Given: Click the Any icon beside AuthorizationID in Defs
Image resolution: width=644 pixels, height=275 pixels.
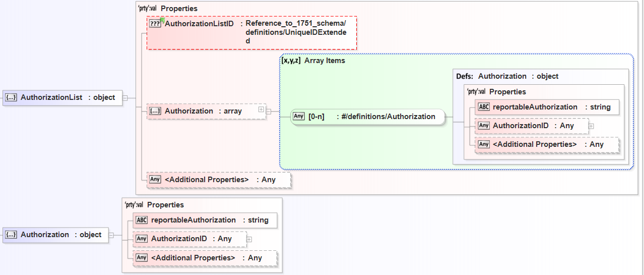Looking at the screenshot, I should pos(484,126).
